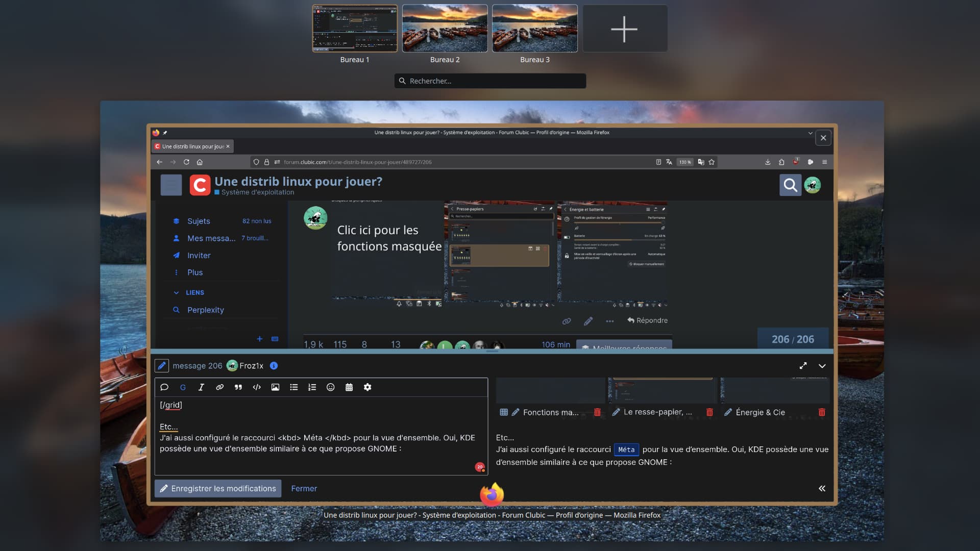The image size is (980, 551).
Task: Click the 206 / 206 topic progress indicator
Action: pos(793,339)
